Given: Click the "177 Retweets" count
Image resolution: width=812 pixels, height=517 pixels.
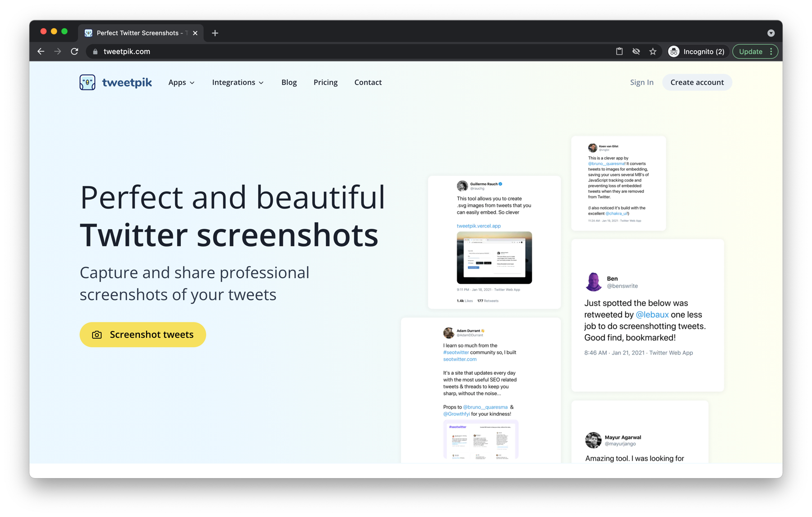Looking at the screenshot, I should click(488, 301).
